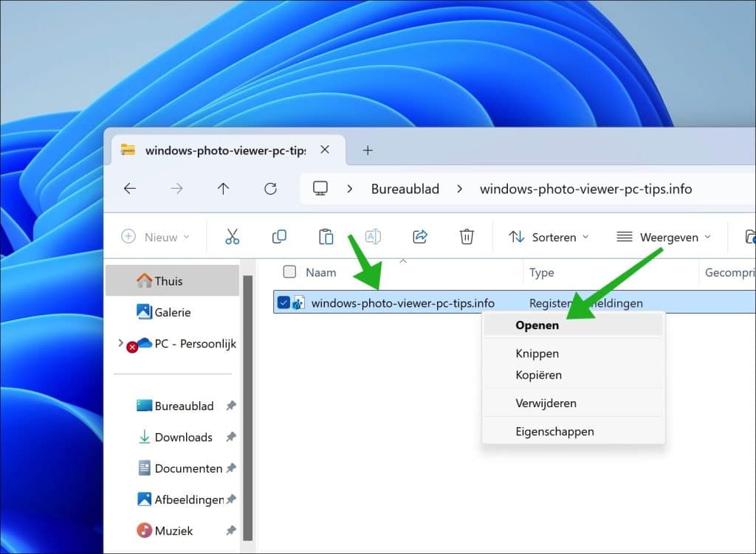Sort by the Naam column header
This screenshot has height=554, width=756.
[x=321, y=272]
